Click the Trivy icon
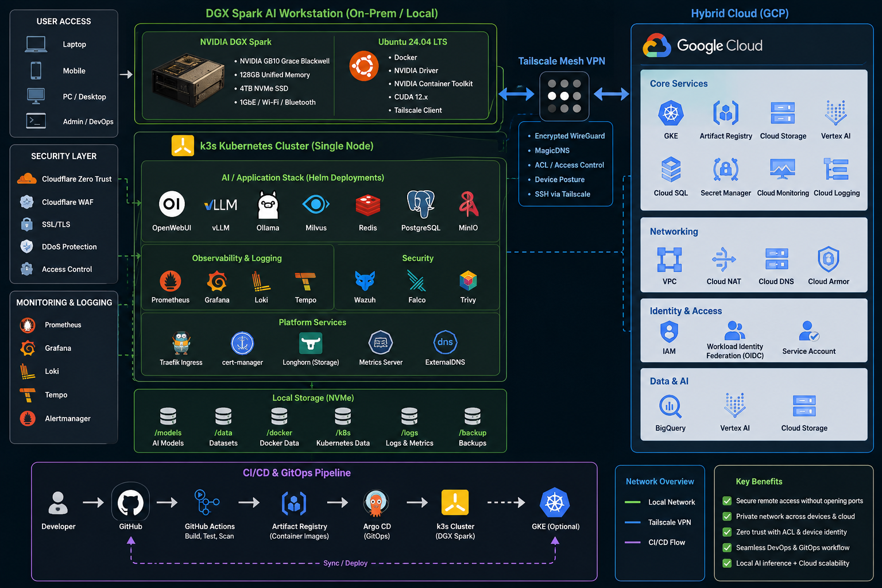 point(468,280)
